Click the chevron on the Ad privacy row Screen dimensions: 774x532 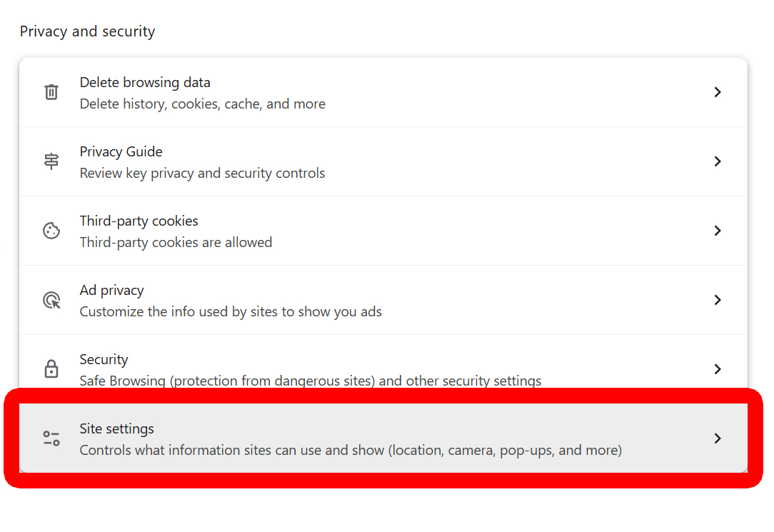[x=718, y=300]
